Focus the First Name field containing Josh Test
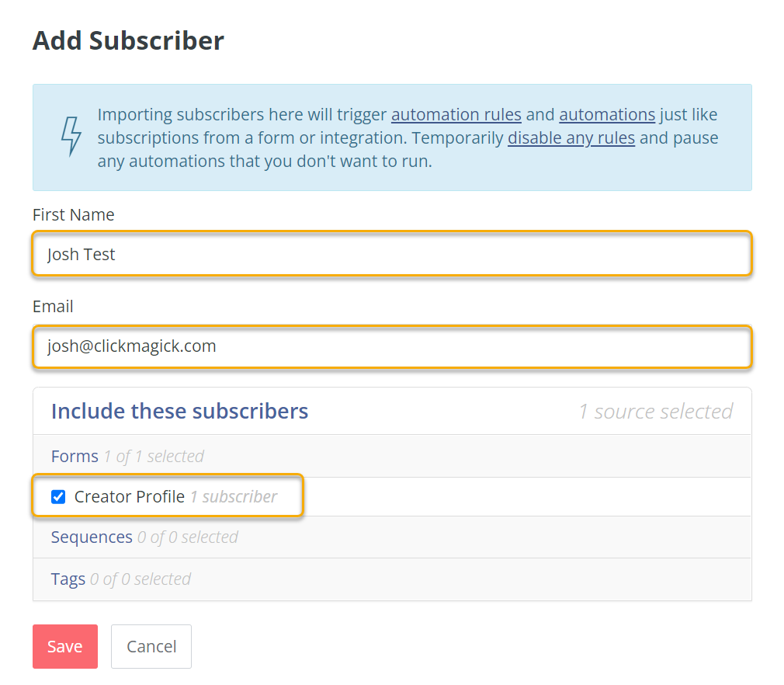 pos(391,254)
